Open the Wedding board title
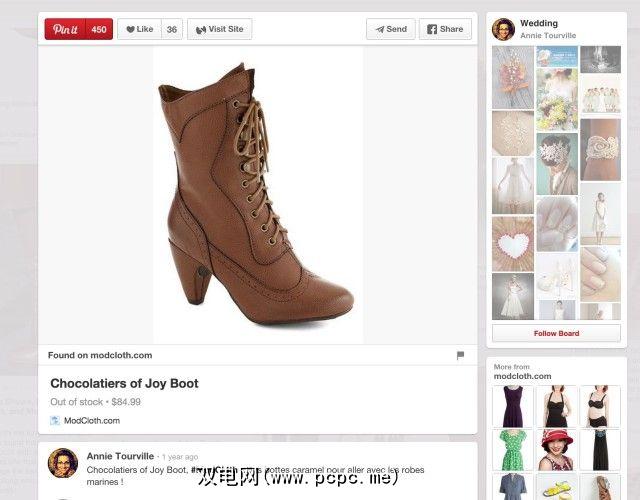Viewport: 640px width, 500px height. point(539,23)
